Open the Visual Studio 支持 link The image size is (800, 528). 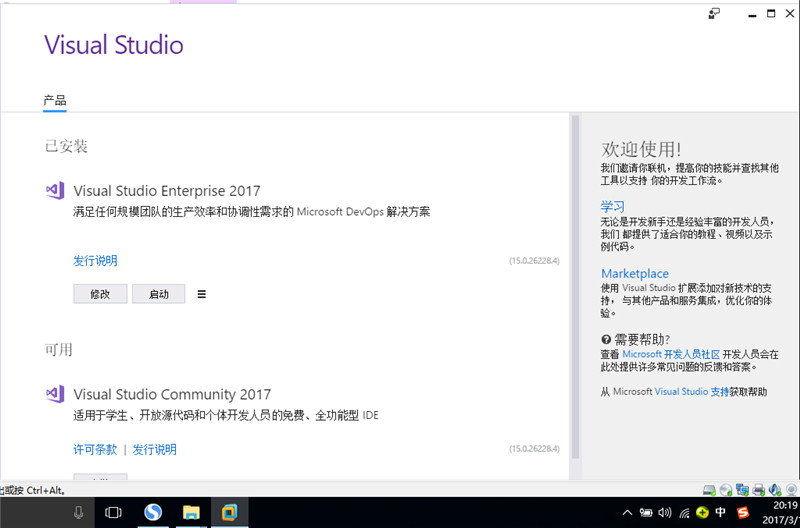pos(691,392)
